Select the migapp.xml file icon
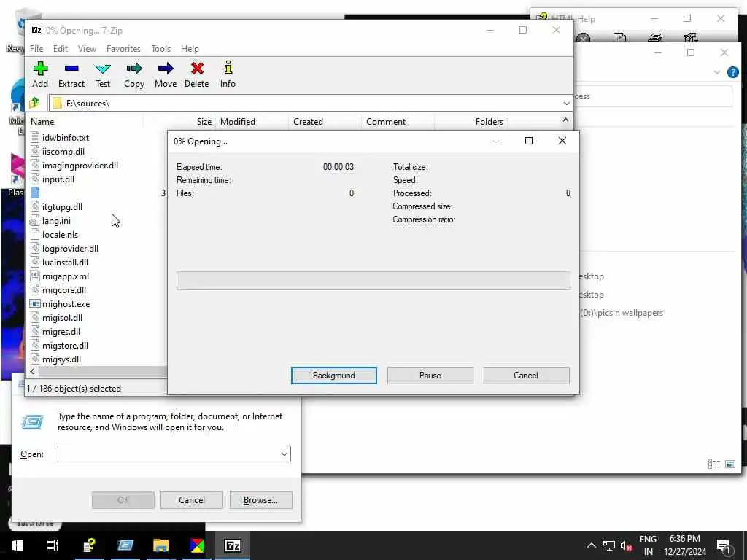 35,276
